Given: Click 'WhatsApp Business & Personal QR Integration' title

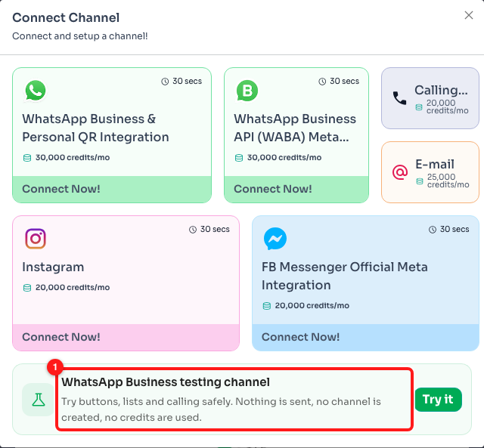Looking at the screenshot, I should coord(96,128).
